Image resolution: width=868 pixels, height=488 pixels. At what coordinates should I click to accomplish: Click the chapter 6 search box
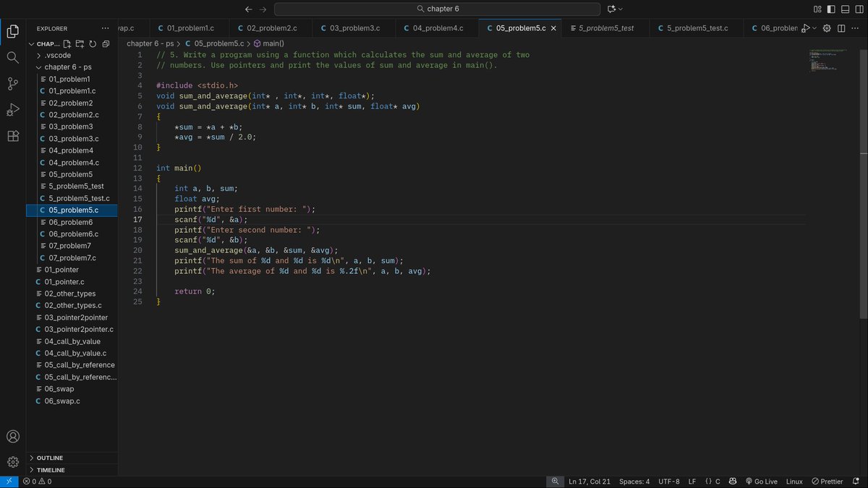[437, 9]
